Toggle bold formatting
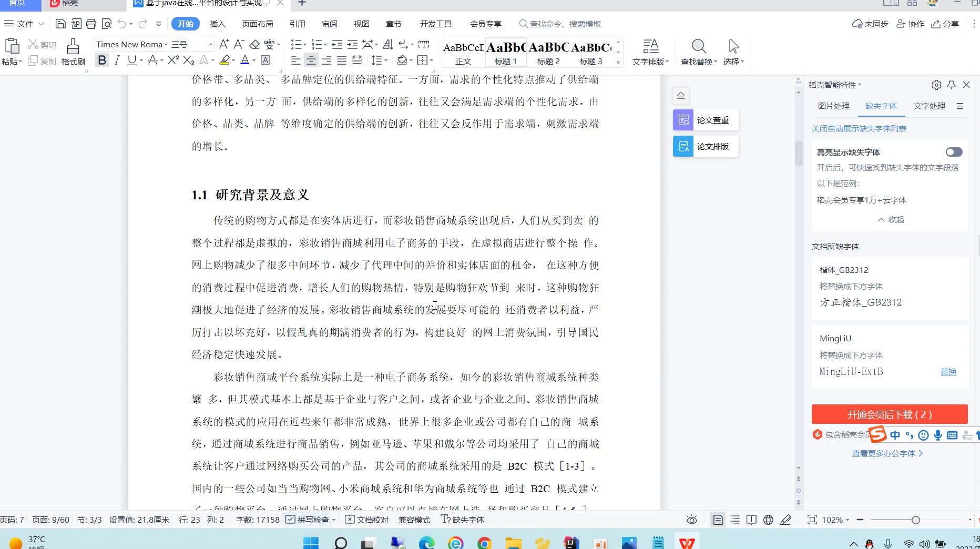Image resolution: width=980 pixels, height=549 pixels. pyautogui.click(x=102, y=60)
